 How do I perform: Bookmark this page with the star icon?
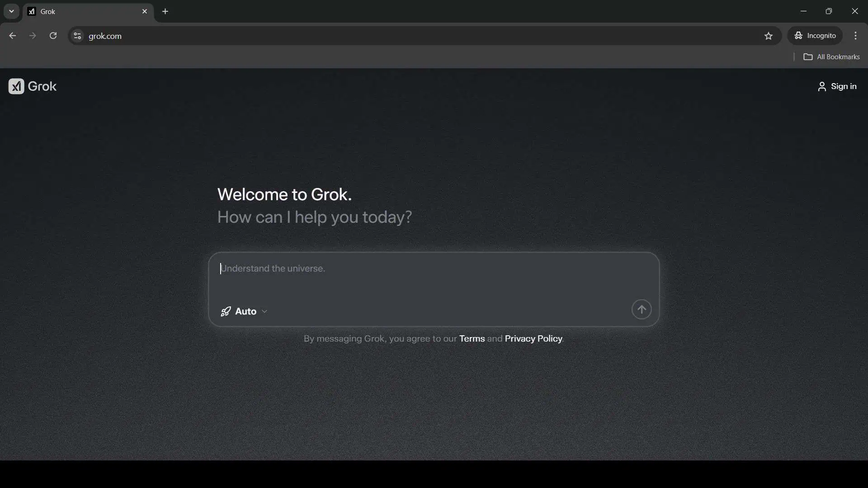769,36
